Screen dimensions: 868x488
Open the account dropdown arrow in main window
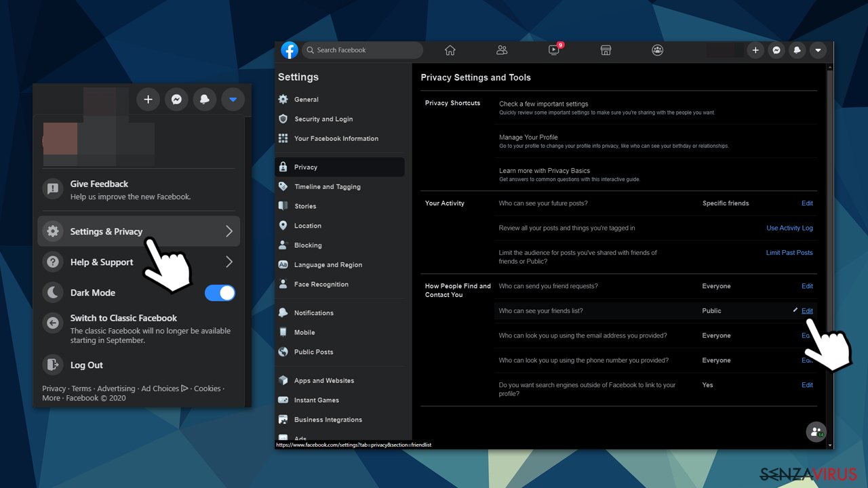(818, 50)
